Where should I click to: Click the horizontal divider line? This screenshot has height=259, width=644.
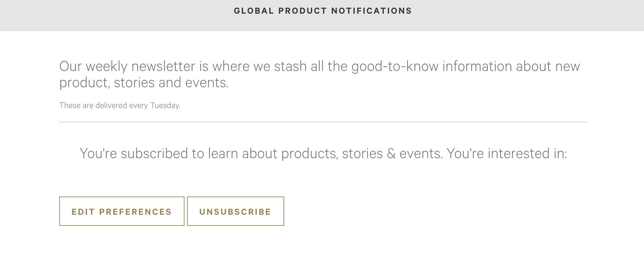click(x=323, y=122)
